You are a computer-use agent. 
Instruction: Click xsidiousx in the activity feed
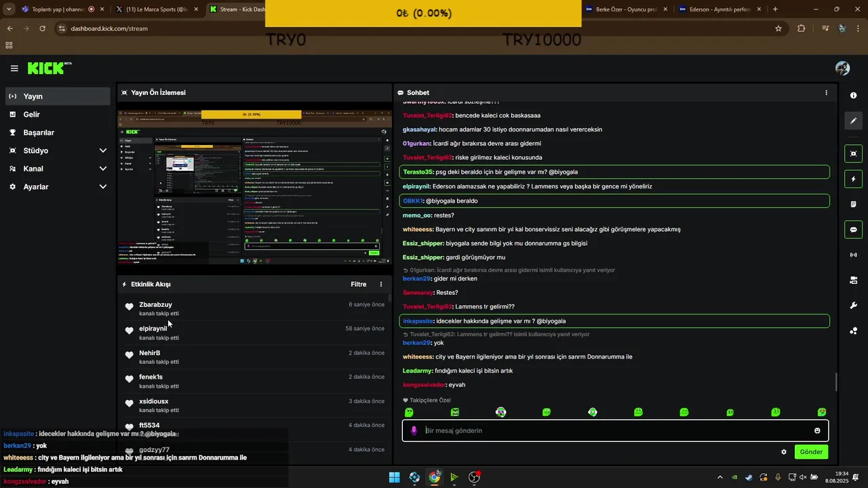(154, 401)
